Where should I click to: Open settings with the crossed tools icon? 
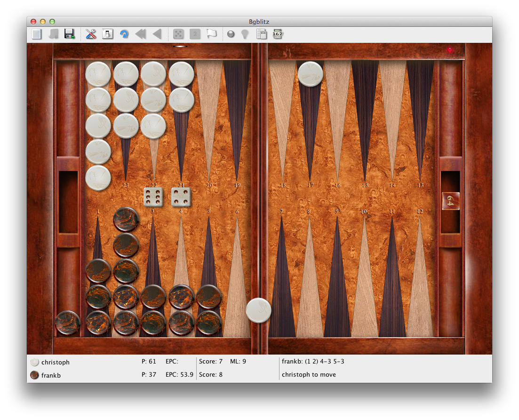click(91, 34)
